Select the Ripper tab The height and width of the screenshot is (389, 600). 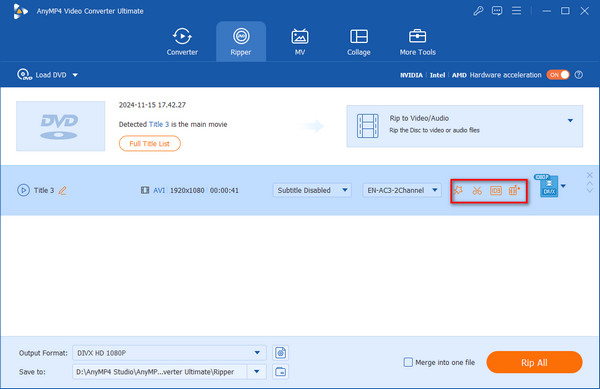241,42
